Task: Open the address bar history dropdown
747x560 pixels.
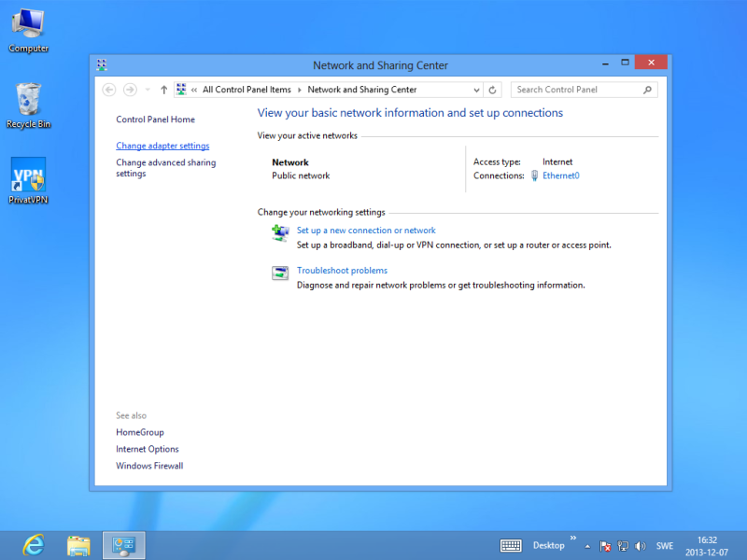Action: pos(476,90)
